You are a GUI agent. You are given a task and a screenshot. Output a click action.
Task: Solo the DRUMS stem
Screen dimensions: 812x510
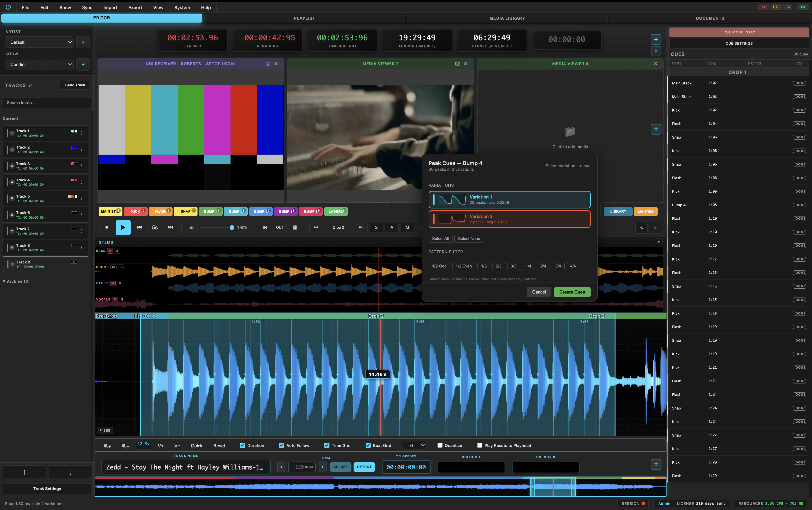pyautogui.click(x=120, y=267)
